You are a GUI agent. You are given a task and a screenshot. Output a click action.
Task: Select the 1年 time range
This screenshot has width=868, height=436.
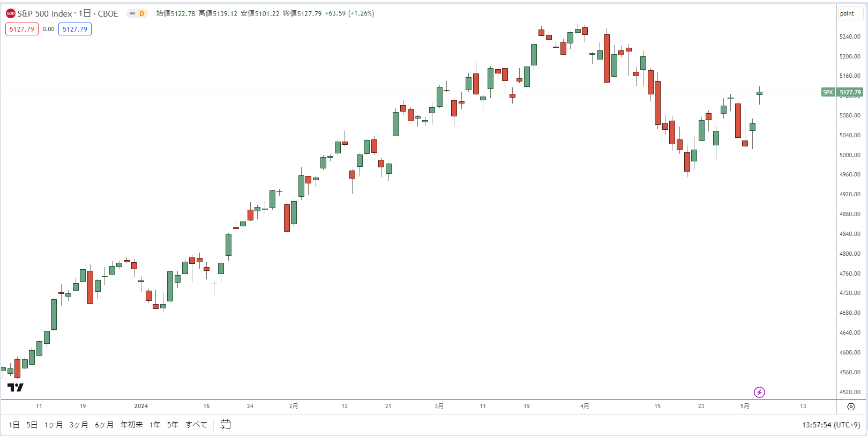coord(155,425)
